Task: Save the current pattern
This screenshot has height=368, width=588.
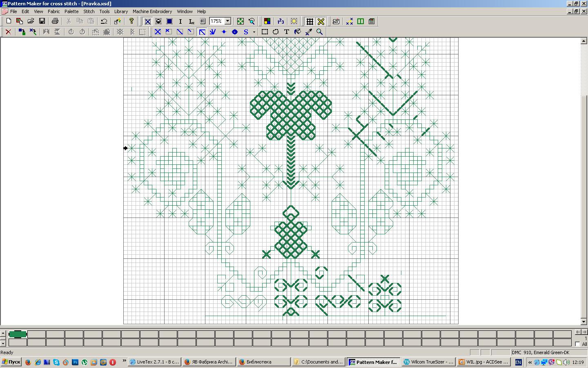Action: point(42,21)
